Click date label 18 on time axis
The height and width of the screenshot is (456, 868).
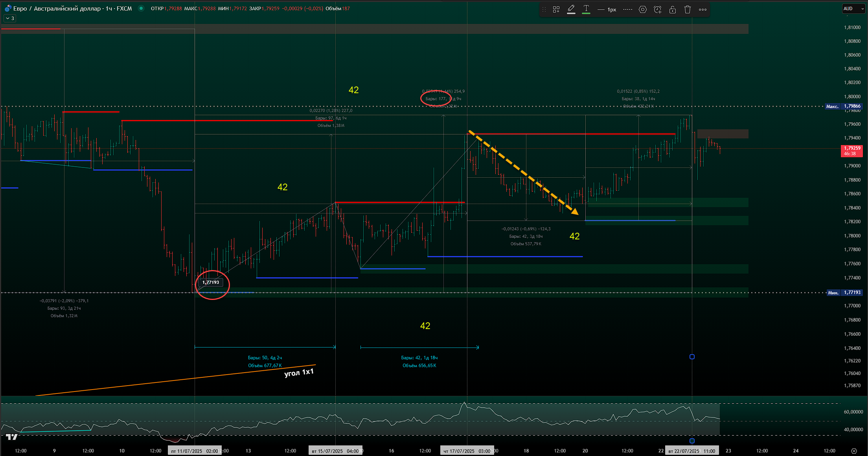[526, 451]
